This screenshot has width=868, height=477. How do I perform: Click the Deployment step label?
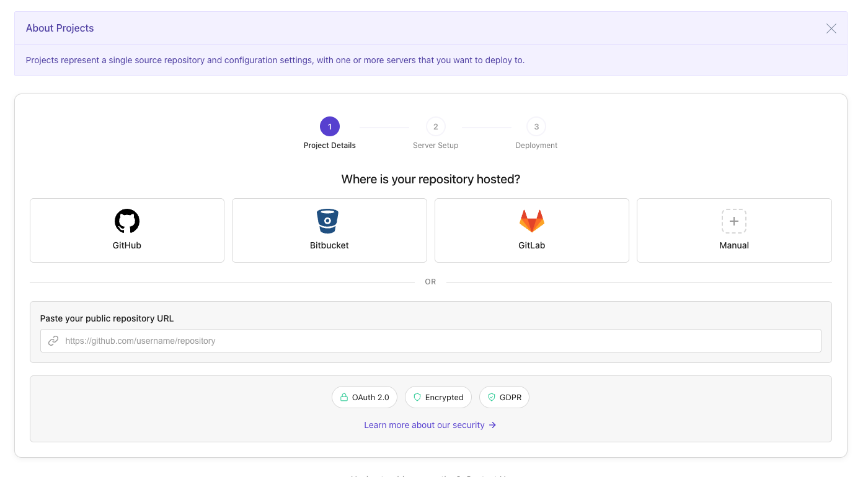point(536,146)
